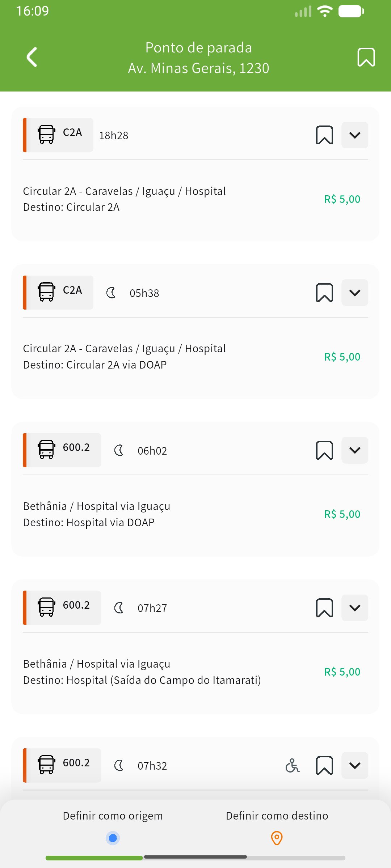Viewport: 391px width, 868px height.
Task: Tap the wheelchair accessibility icon at 07h32
Action: pyautogui.click(x=293, y=765)
